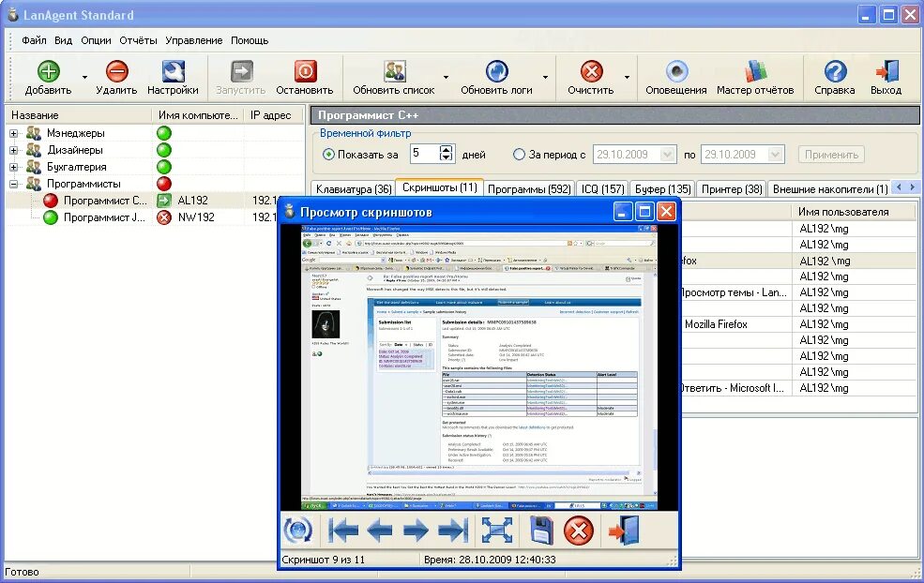Refresh screenshots in the viewer window

(298, 530)
